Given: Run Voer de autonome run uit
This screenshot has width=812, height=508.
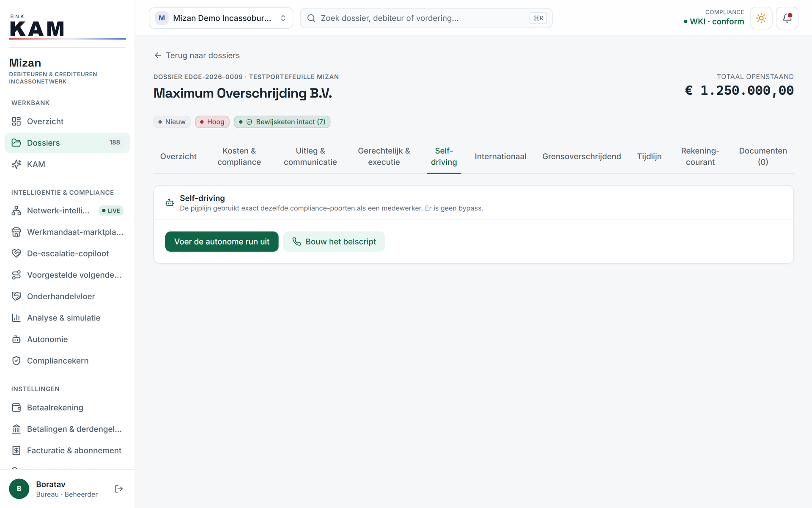Looking at the screenshot, I should [222, 242].
